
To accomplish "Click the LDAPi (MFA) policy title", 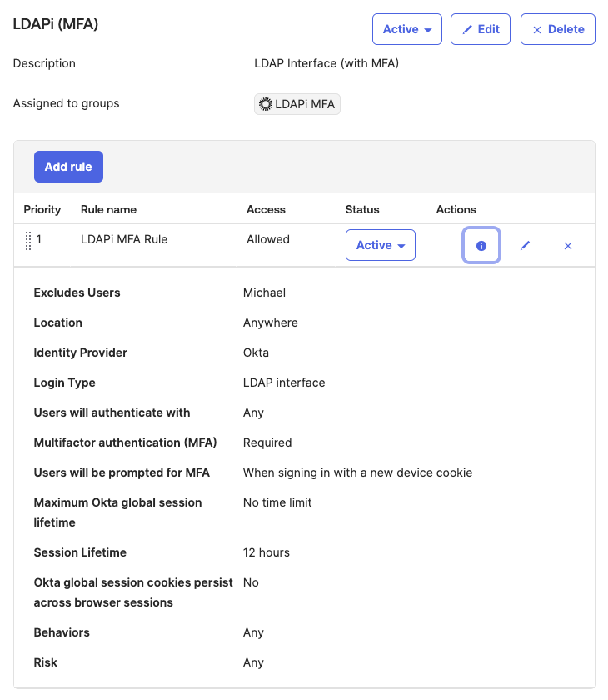I will 56,24.
